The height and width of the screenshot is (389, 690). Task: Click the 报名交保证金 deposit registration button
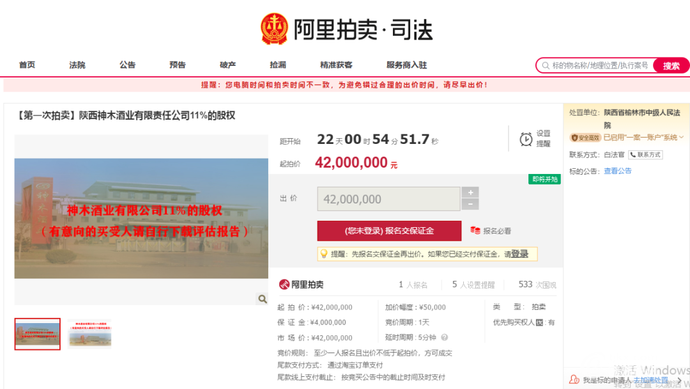[x=389, y=231]
